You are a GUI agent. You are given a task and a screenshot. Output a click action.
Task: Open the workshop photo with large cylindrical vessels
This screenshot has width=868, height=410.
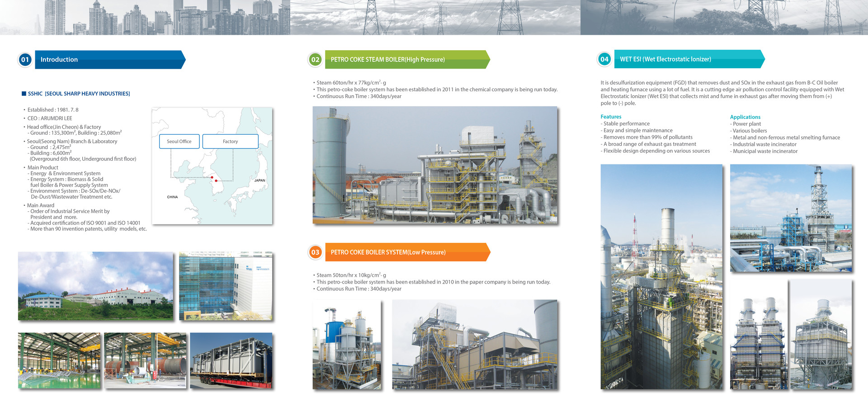pos(145,360)
